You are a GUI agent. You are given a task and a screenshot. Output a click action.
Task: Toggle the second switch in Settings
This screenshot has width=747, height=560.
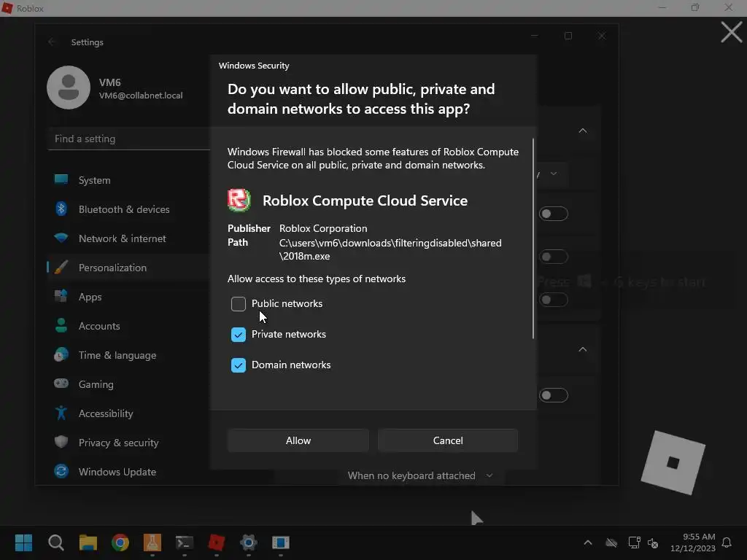(553, 257)
